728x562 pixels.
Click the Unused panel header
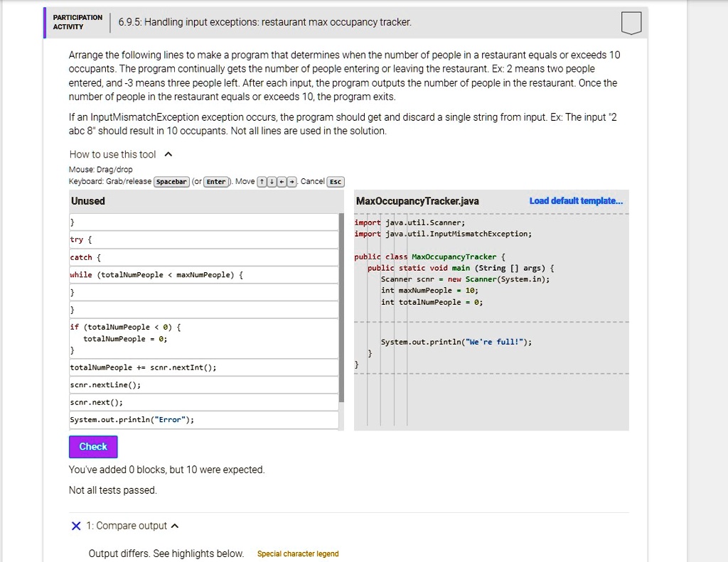point(87,200)
